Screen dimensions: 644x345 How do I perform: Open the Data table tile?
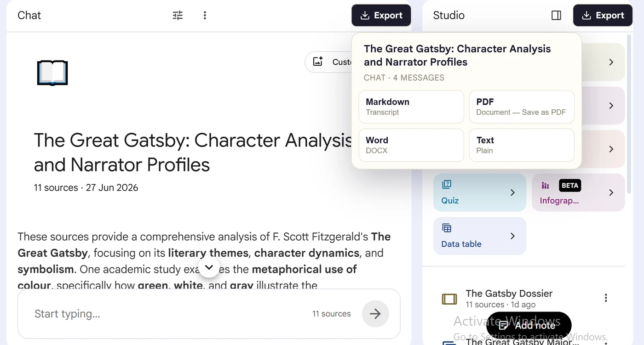pos(480,236)
